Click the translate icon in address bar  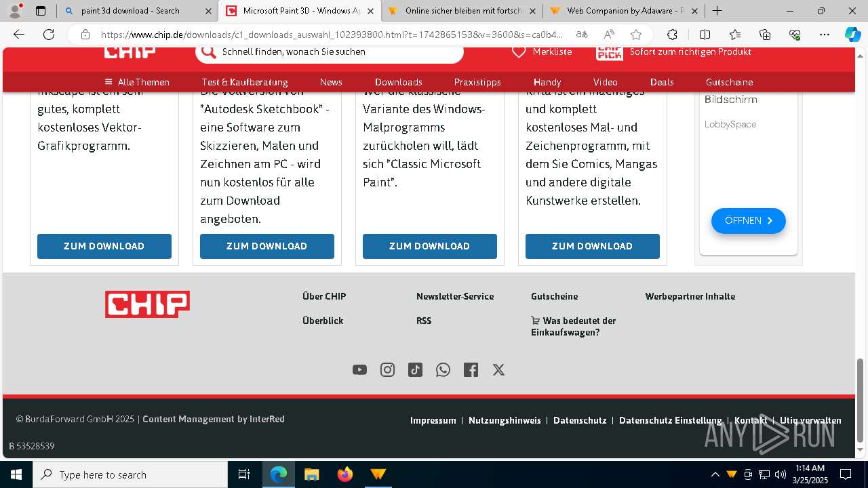tap(582, 35)
